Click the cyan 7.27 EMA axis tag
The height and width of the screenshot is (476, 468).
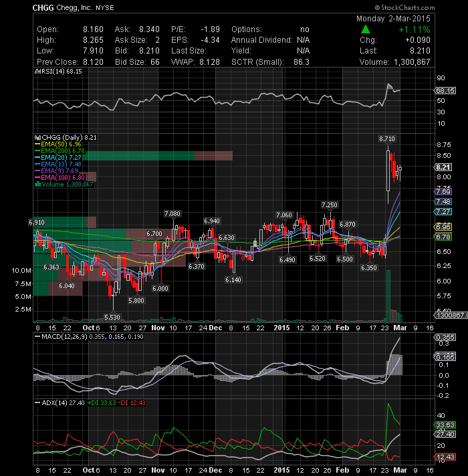point(443,211)
